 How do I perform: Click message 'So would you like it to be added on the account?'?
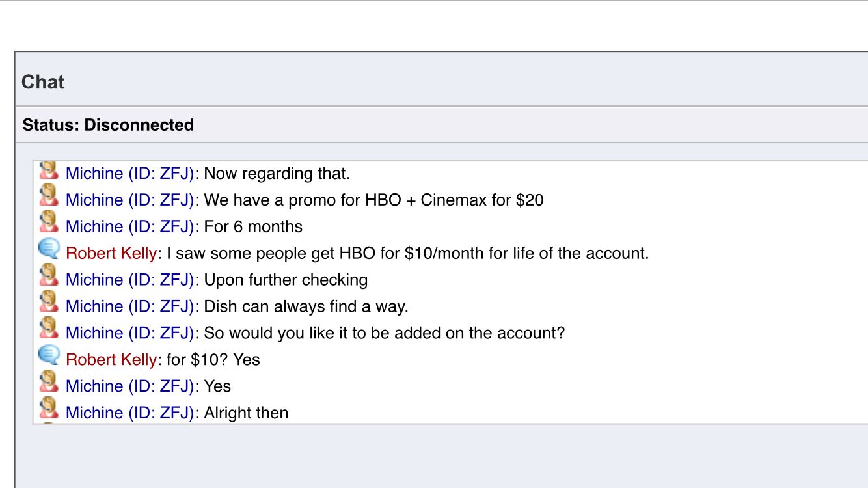tap(385, 333)
